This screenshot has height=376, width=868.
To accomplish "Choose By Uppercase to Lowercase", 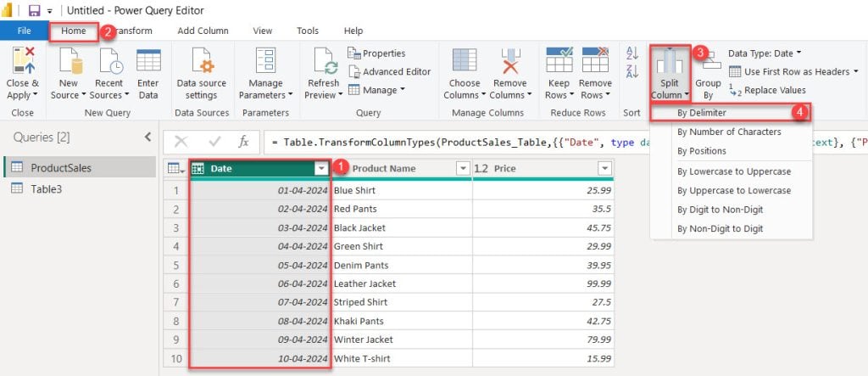I will (x=731, y=190).
